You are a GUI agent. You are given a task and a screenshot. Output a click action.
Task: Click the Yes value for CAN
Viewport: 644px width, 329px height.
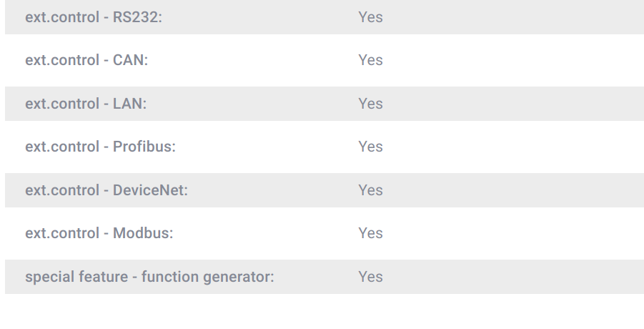coord(370,60)
